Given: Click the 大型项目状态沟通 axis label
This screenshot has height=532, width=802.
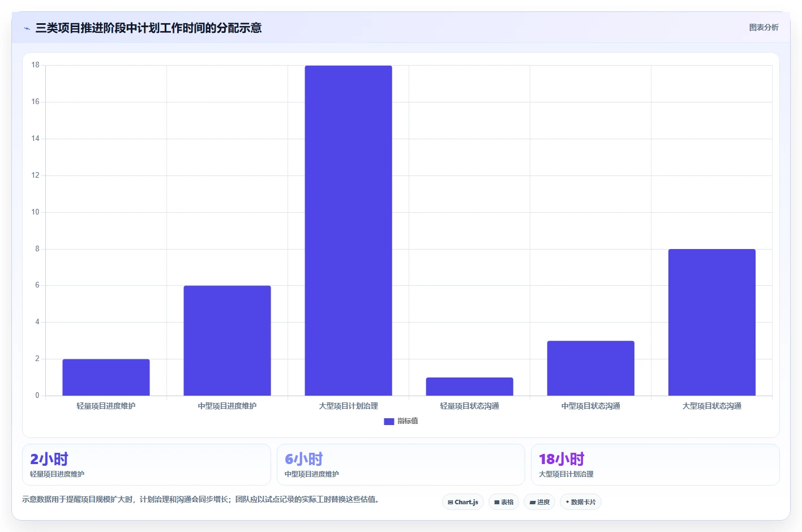Looking at the screenshot, I should point(711,406).
